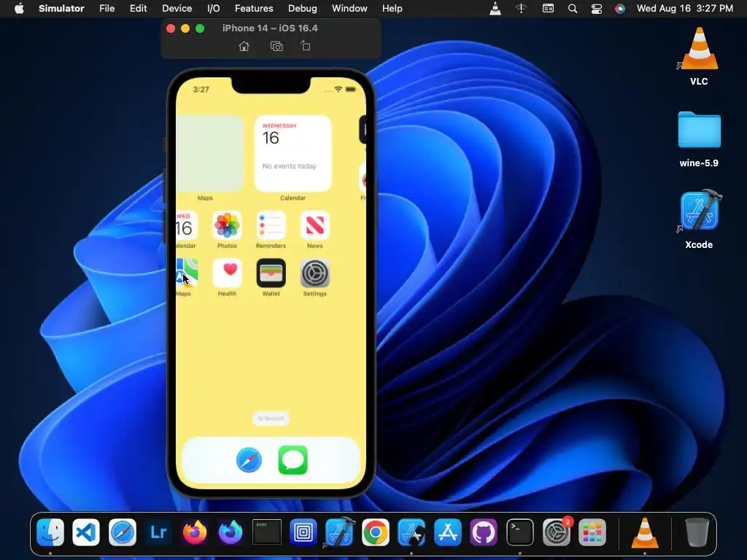Open the Maps app icon on iPhone
This screenshot has height=560, width=747.
coord(187,273)
